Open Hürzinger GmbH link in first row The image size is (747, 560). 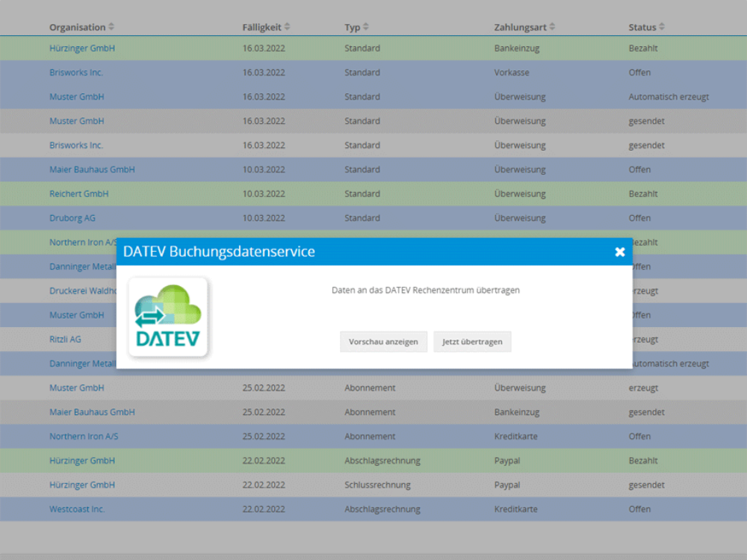(x=82, y=49)
